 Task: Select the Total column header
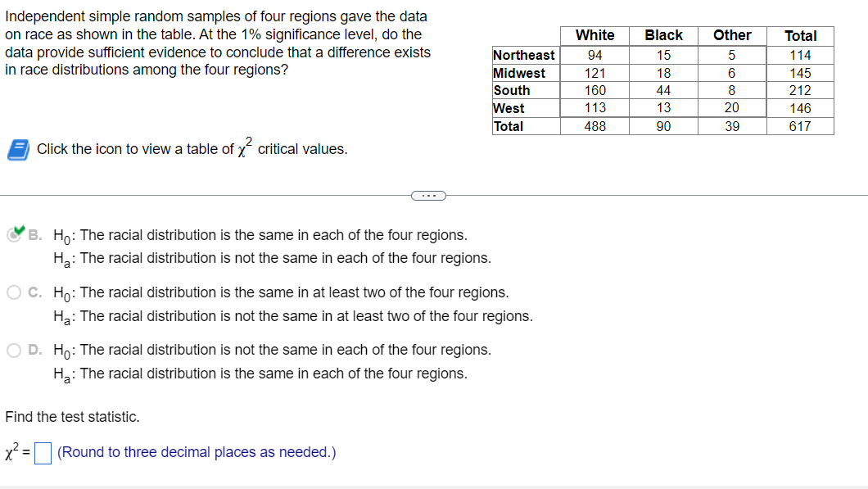click(x=801, y=35)
